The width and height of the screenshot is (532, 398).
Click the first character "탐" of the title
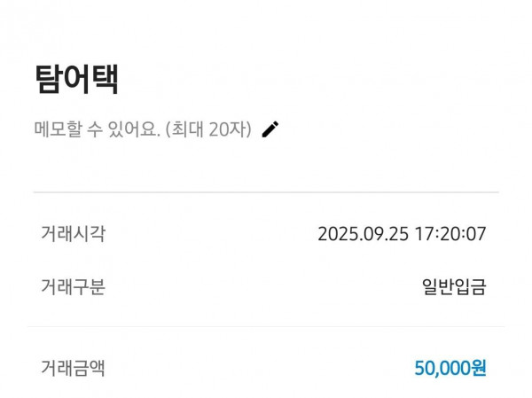[48, 79]
